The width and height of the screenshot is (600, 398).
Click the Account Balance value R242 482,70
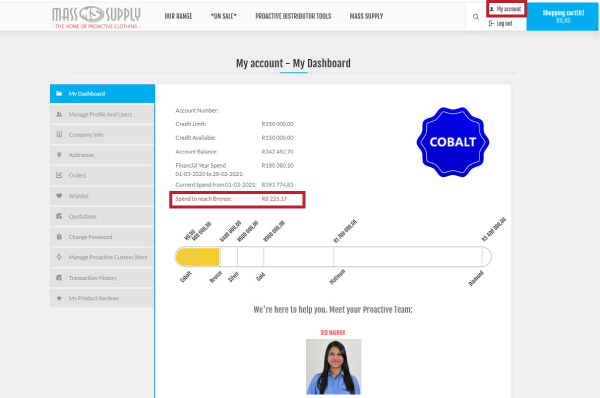tap(277, 152)
